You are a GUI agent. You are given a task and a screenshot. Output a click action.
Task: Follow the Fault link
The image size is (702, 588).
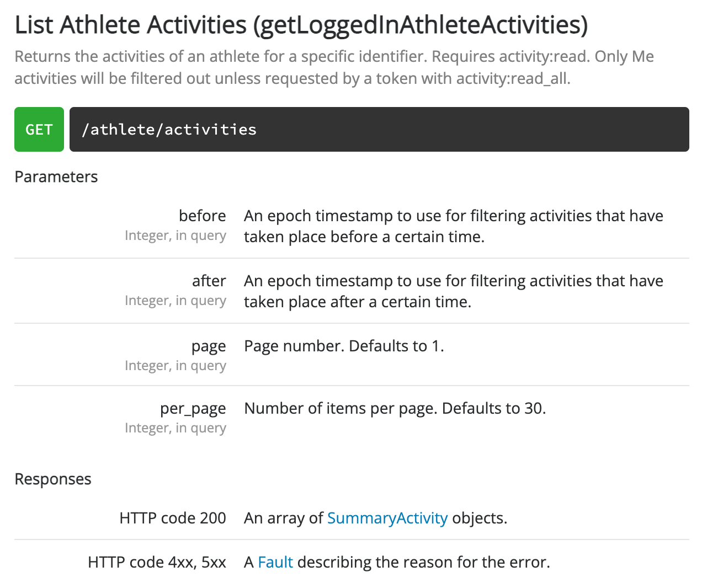(275, 562)
